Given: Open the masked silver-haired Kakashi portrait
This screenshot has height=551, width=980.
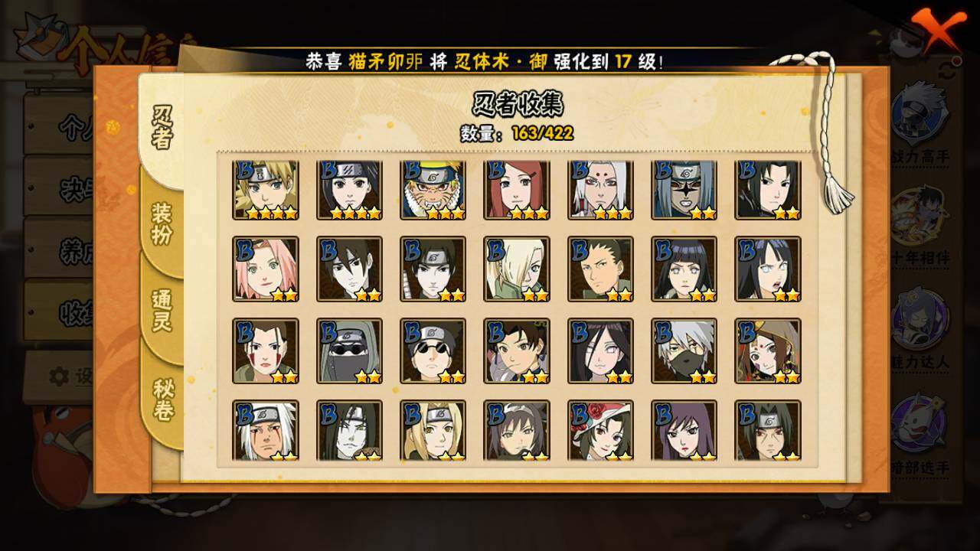Looking at the screenshot, I should (x=684, y=351).
